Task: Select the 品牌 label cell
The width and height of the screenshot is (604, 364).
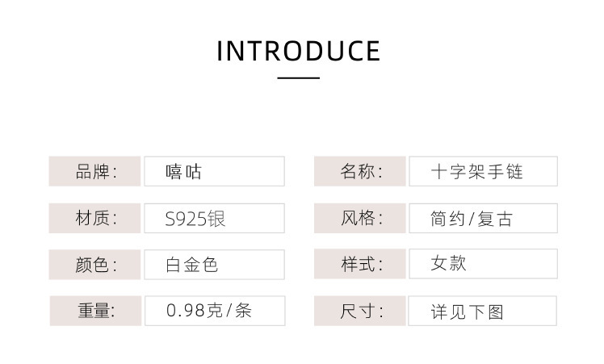Action: (95, 171)
